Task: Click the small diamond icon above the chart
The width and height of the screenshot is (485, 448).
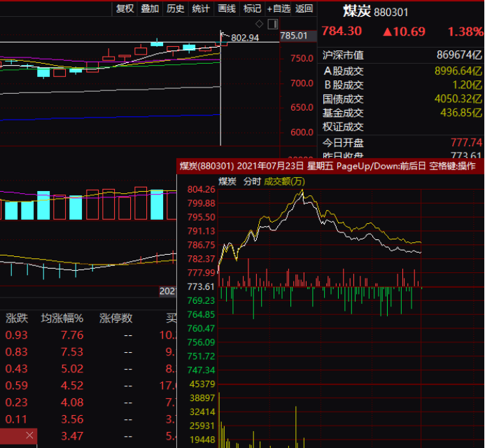Action: coord(259,23)
